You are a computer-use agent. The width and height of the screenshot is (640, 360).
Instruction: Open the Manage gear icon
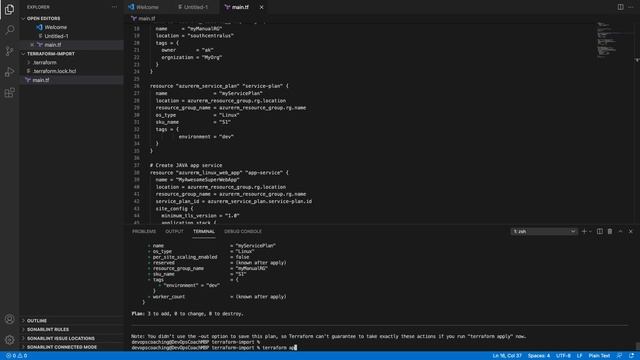(9, 340)
